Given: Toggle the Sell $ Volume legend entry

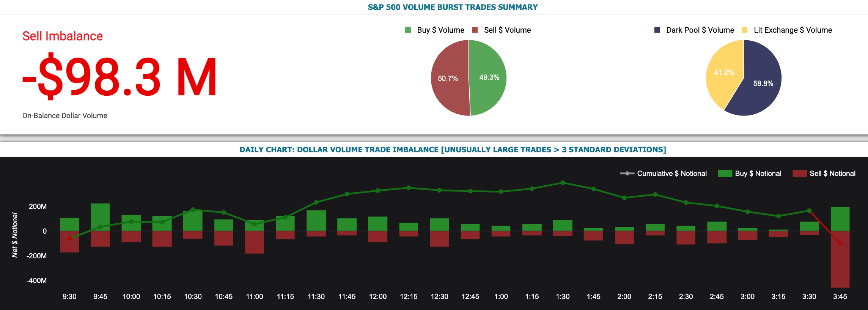Looking at the screenshot, I should point(501,30).
